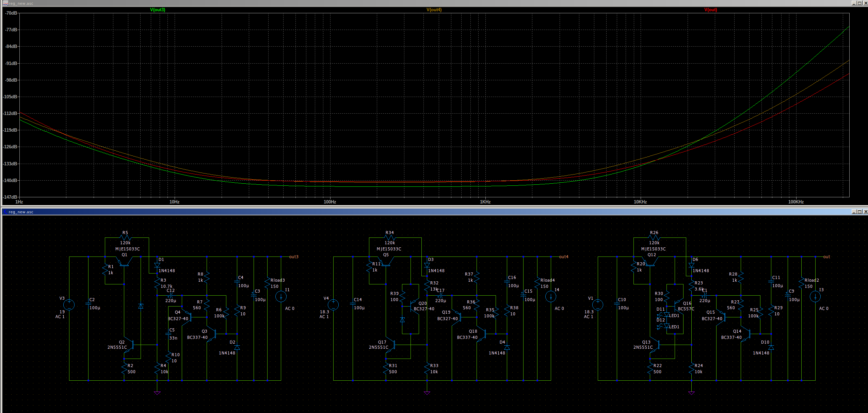868x413 pixels.
Task: Select the Q17 2N5551C transistor symbol
Action: point(390,345)
